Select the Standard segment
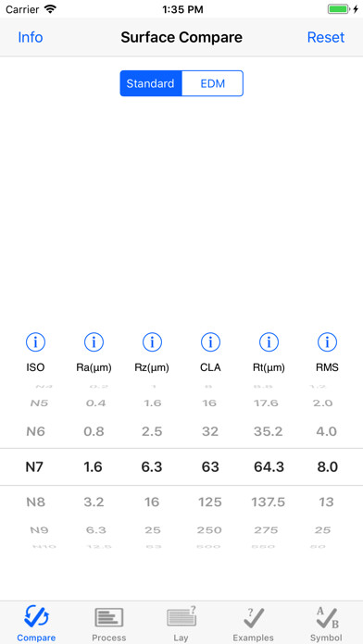This screenshot has width=363, height=644. coord(150,83)
